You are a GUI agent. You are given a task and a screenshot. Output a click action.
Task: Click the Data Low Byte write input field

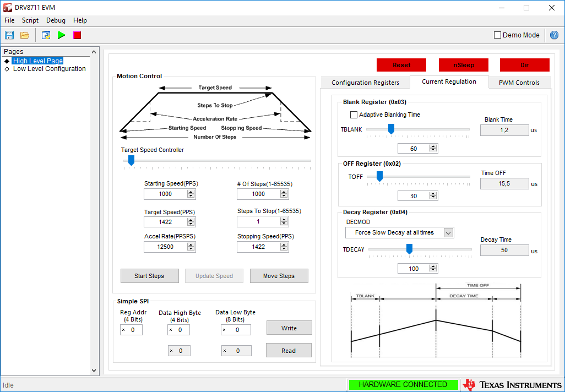point(236,330)
